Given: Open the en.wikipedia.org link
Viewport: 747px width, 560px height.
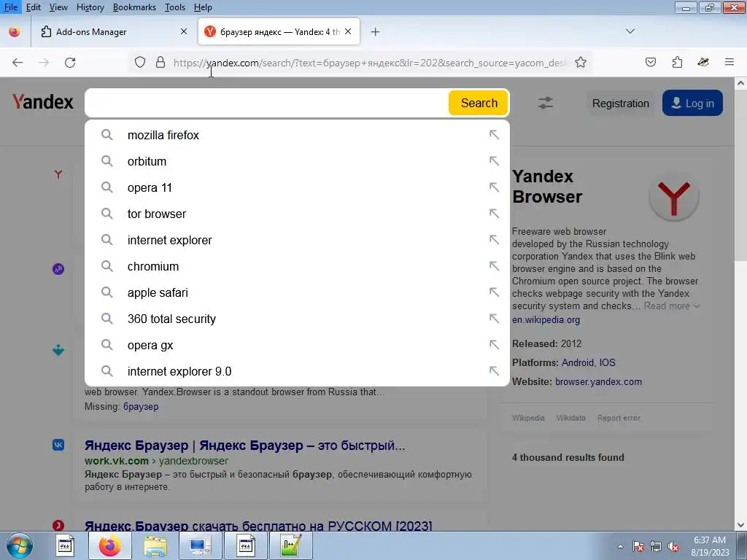Looking at the screenshot, I should (x=546, y=320).
